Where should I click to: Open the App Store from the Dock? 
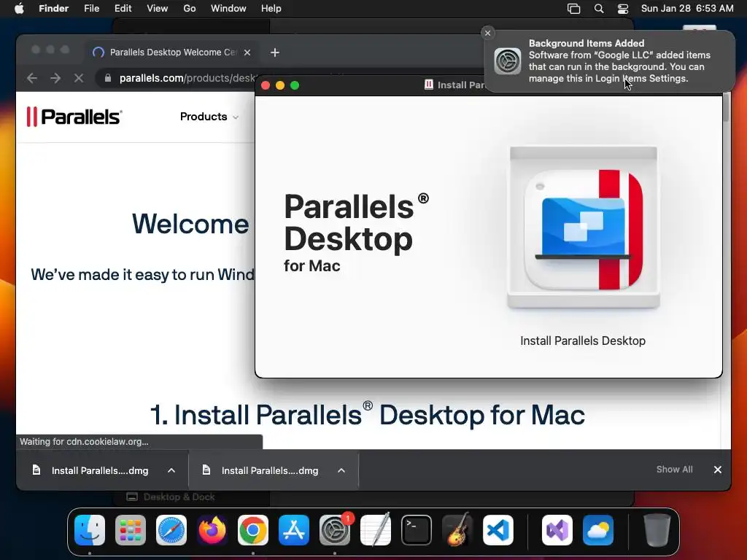(294, 530)
